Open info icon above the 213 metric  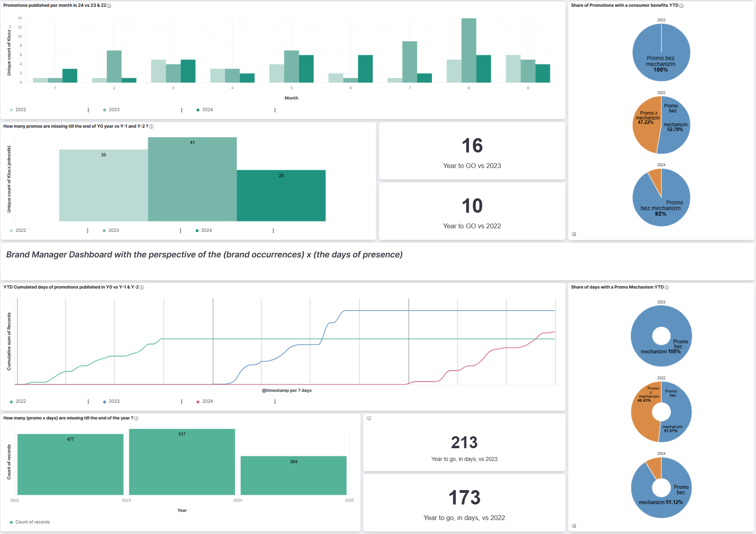click(x=369, y=418)
